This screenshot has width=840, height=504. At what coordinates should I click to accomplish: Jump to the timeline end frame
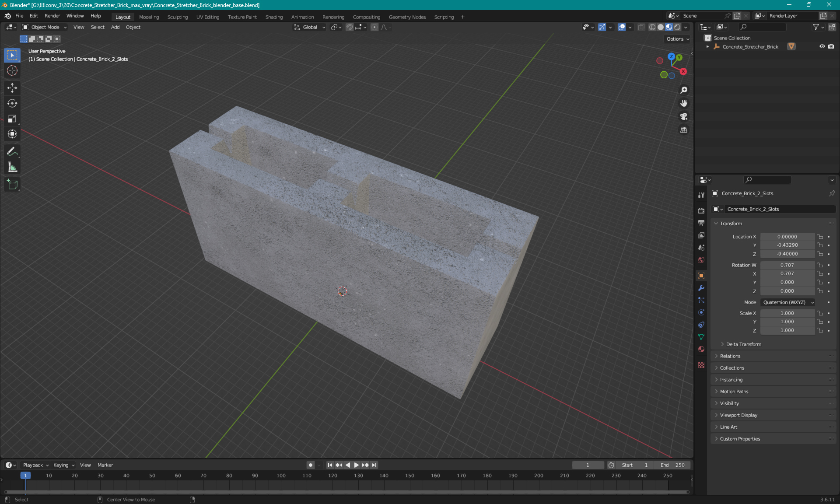pyautogui.click(x=374, y=465)
